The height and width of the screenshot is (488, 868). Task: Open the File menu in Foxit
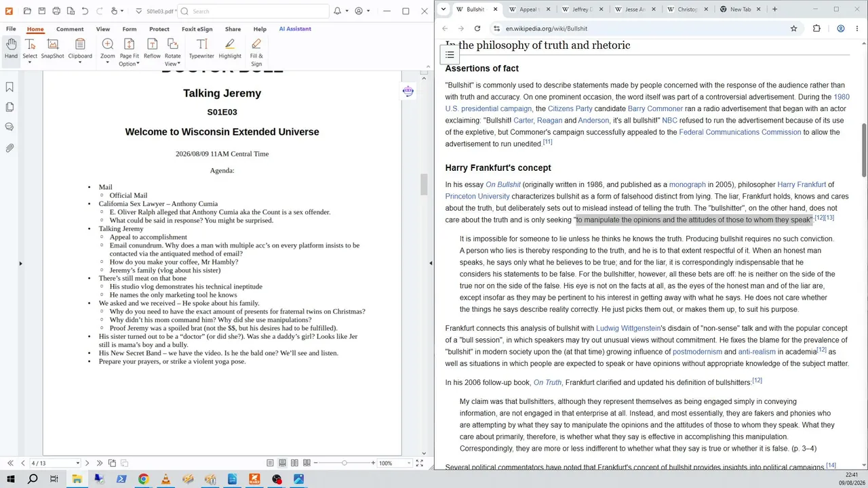click(x=11, y=29)
